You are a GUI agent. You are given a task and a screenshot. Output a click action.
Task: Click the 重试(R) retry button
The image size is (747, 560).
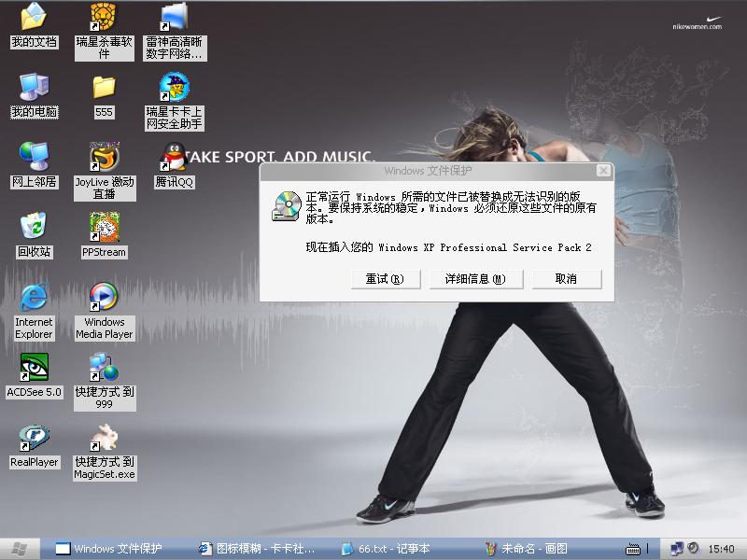pyautogui.click(x=386, y=279)
